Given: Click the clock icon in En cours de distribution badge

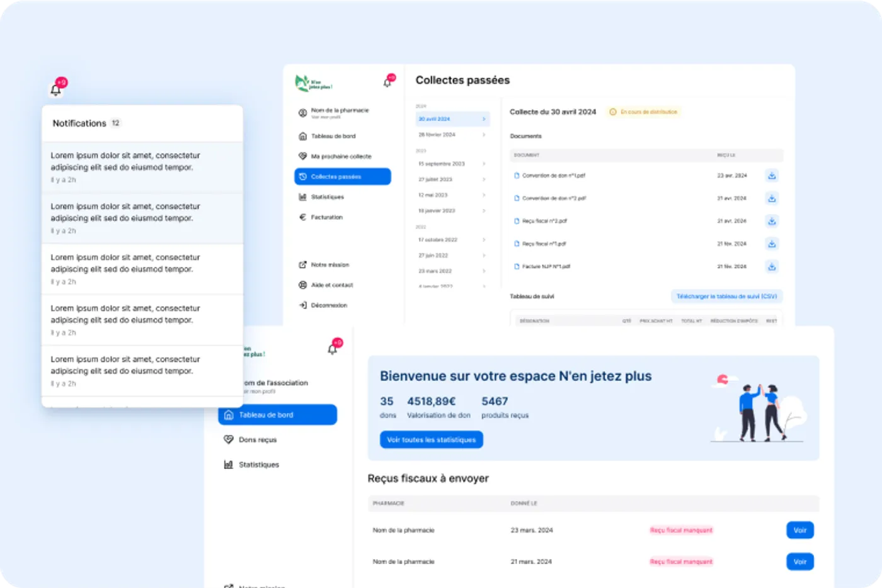Looking at the screenshot, I should point(612,112).
